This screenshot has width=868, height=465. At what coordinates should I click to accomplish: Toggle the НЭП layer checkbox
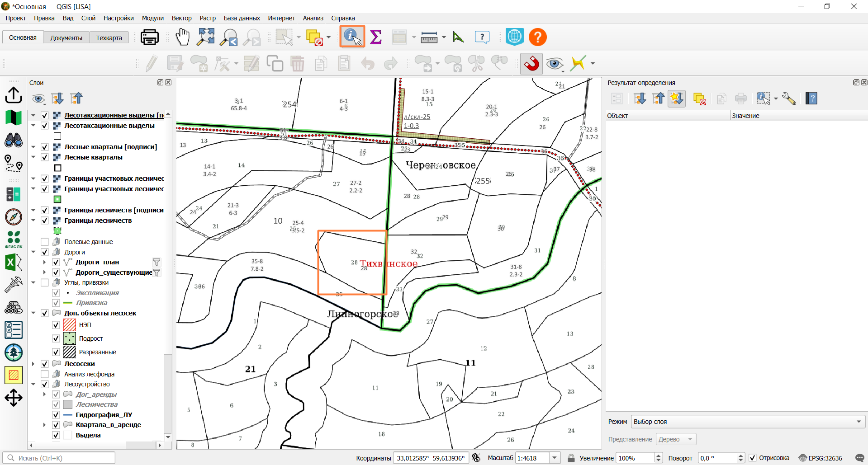coord(56,325)
